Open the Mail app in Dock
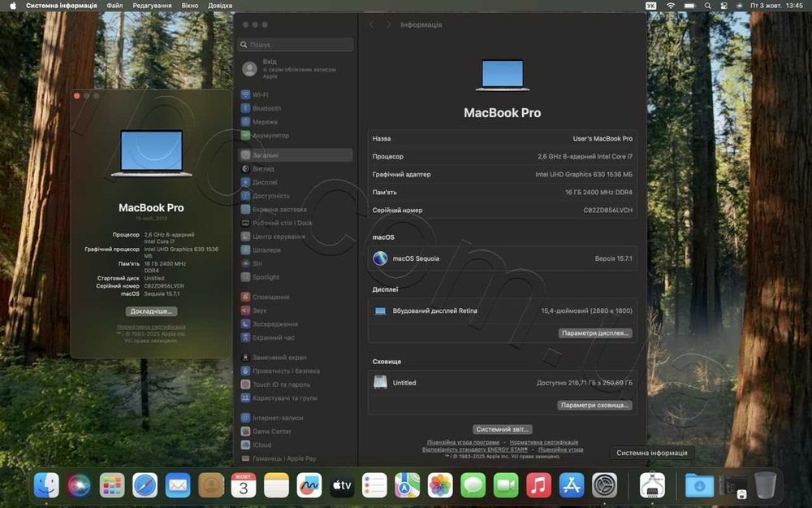Image resolution: width=812 pixels, height=508 pixels. (178, 486)
